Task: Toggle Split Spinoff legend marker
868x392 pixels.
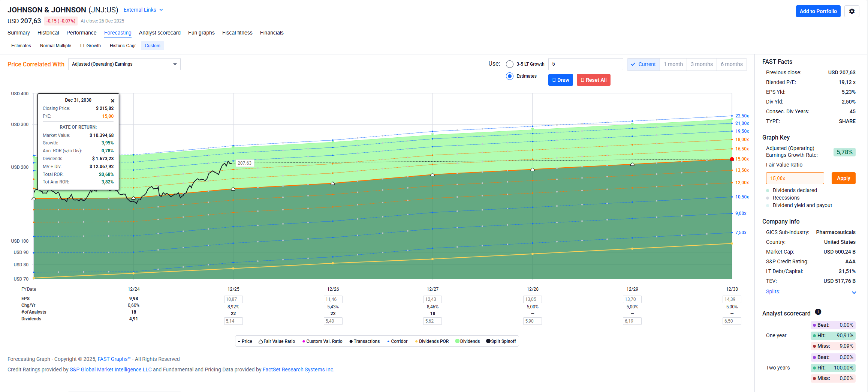Action: pos(488,341)
